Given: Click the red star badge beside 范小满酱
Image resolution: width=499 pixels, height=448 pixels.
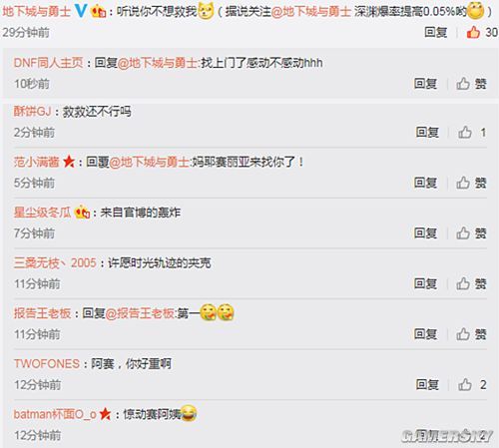Looking at the screenshot, I should coord(69,162).
